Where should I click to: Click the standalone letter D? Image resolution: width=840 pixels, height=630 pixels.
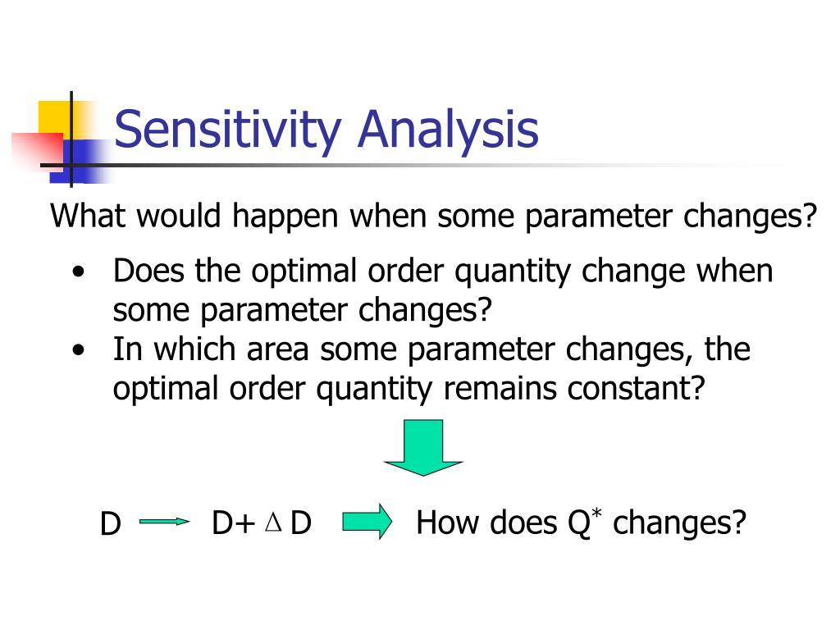[111, 523]
